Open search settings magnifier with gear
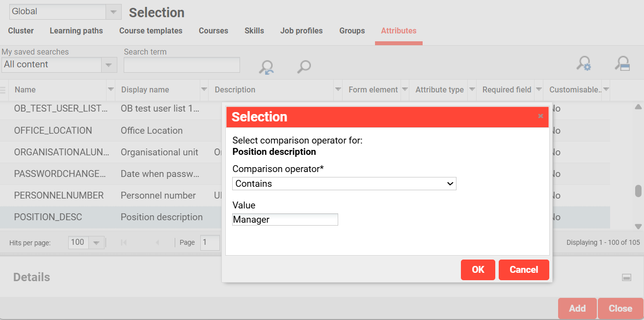This screenshot has height=320, width=644. tap(584, 64)
